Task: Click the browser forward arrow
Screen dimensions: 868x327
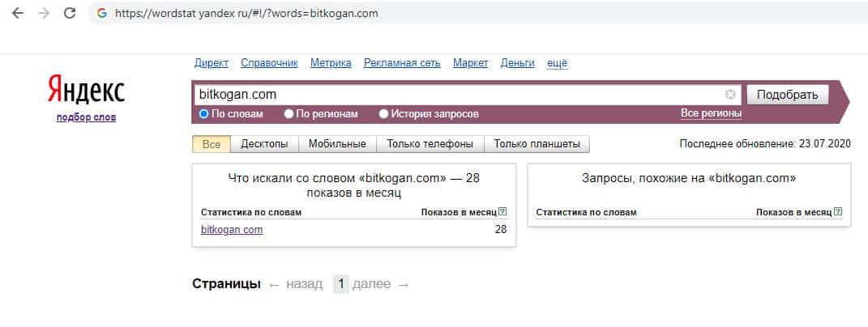Action: [x=44, y=13]
